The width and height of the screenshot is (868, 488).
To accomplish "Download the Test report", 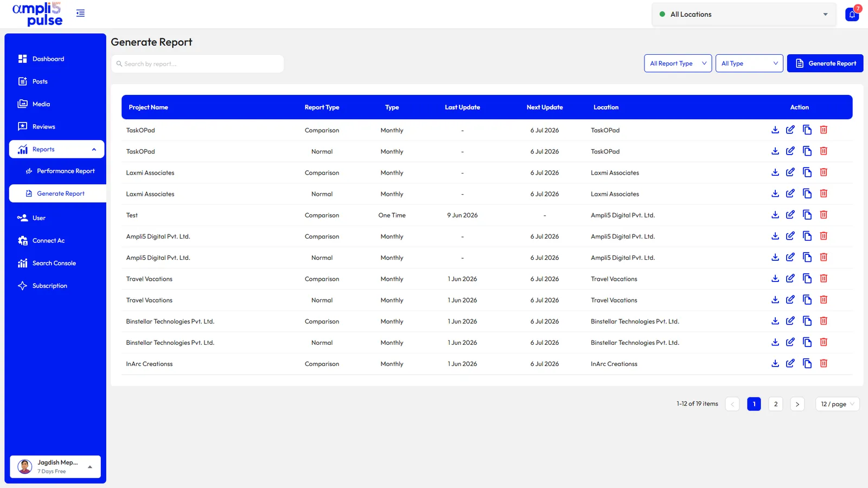I will coord(775,215).
